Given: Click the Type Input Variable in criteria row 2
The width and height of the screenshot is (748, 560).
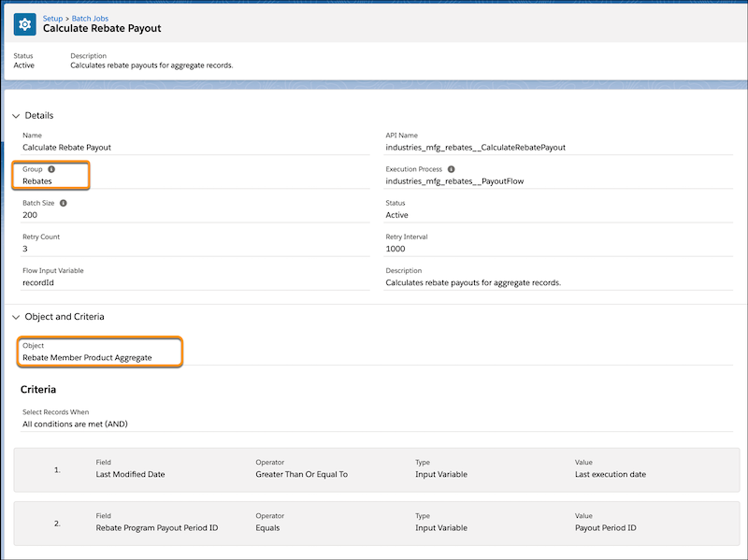Looking at the screenshot, I should [x=441, y=528].
